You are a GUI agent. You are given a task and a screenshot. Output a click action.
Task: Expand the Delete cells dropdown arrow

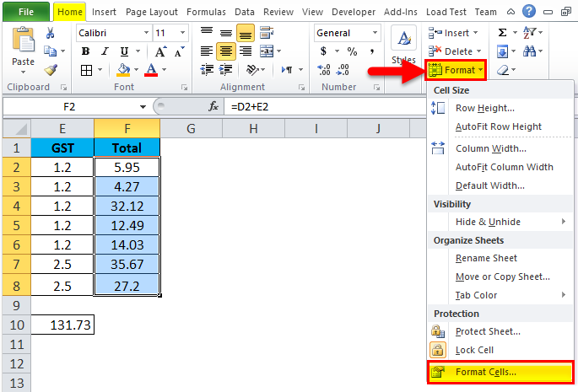[478, 51]
